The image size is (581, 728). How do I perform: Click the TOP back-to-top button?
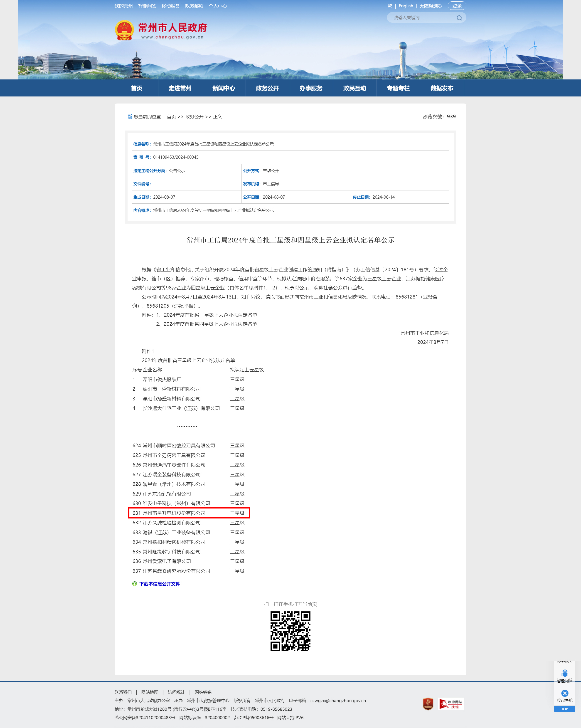(x=564, y=709)
